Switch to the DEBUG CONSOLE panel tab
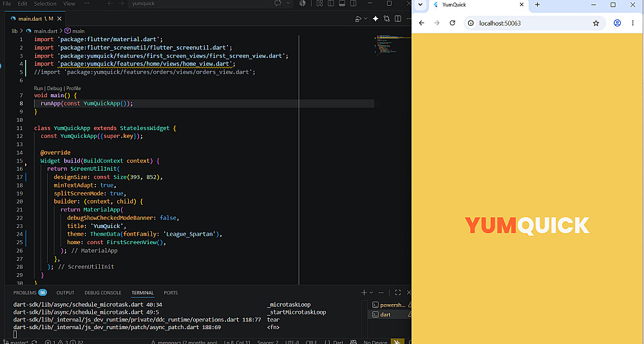 [x=102, y=292]
